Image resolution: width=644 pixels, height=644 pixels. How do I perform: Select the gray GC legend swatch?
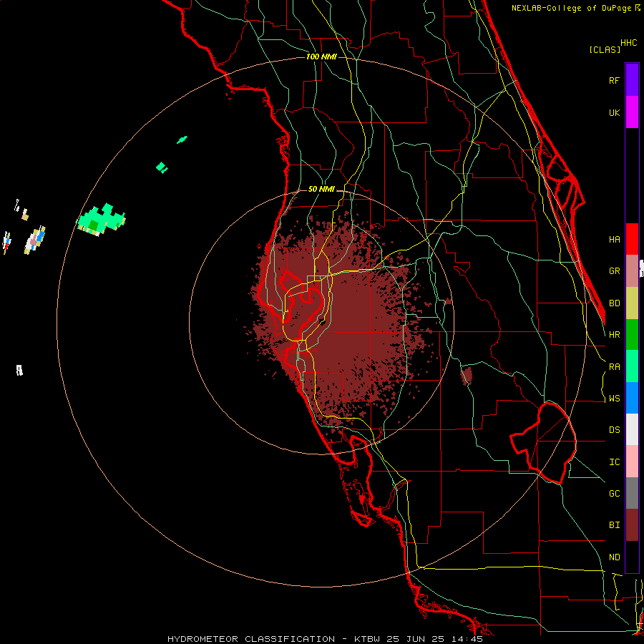click(x=632, y=493)
